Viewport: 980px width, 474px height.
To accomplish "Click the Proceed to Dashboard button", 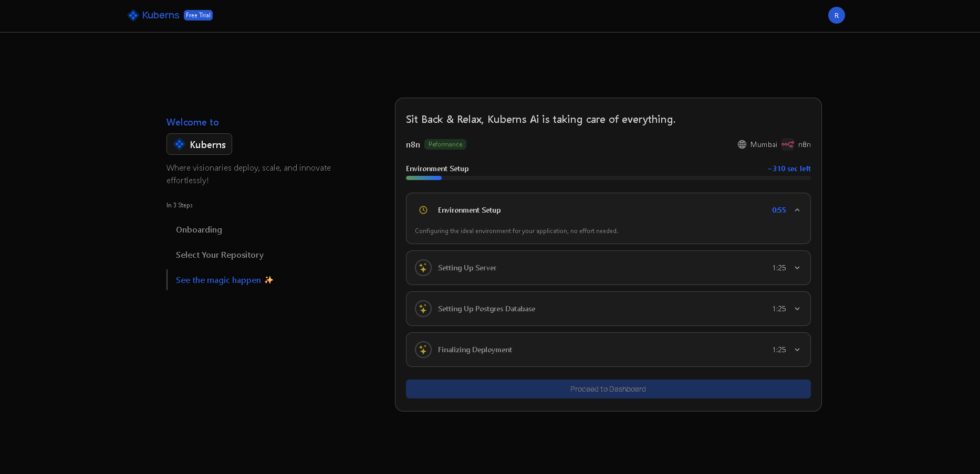I will point(608,389).
